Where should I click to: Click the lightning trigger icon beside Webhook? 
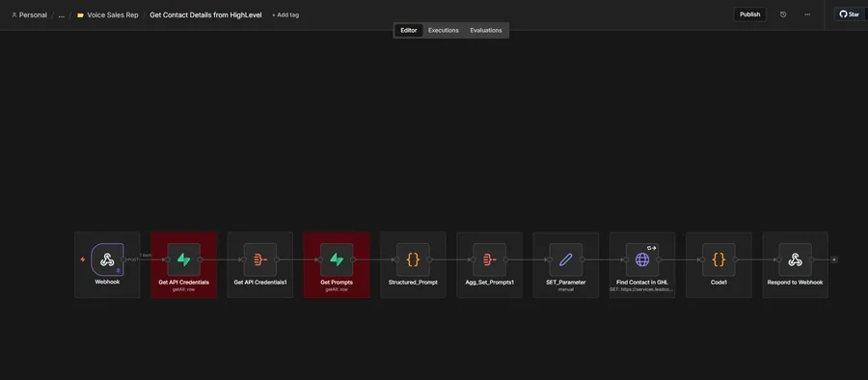[83, 259]
